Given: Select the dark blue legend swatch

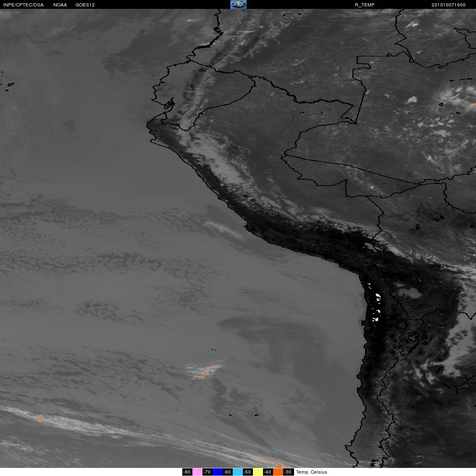Looking at the screenshot, I should [x=218, y=472].
